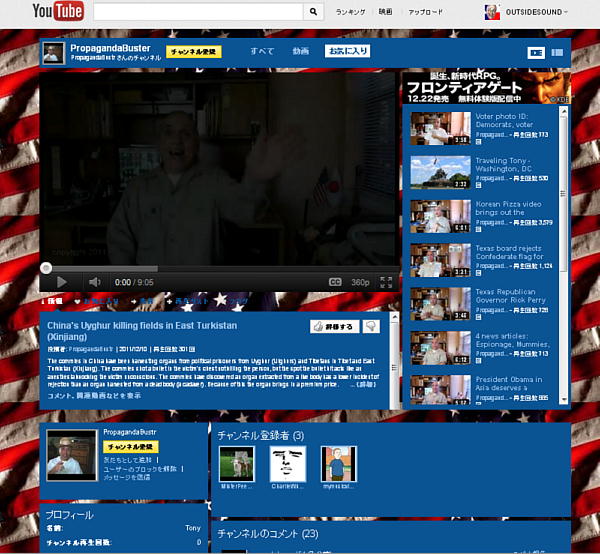Viewport: 600px width, 554px height.
Task: Select the 情報 tab below the player
Action: tap(52, 301)
